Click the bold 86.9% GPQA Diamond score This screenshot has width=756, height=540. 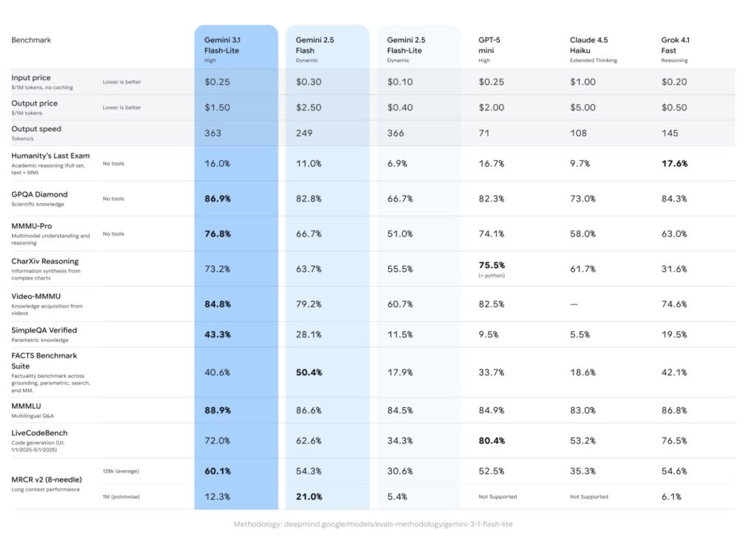pyautogui.click(x=218, y=199)
